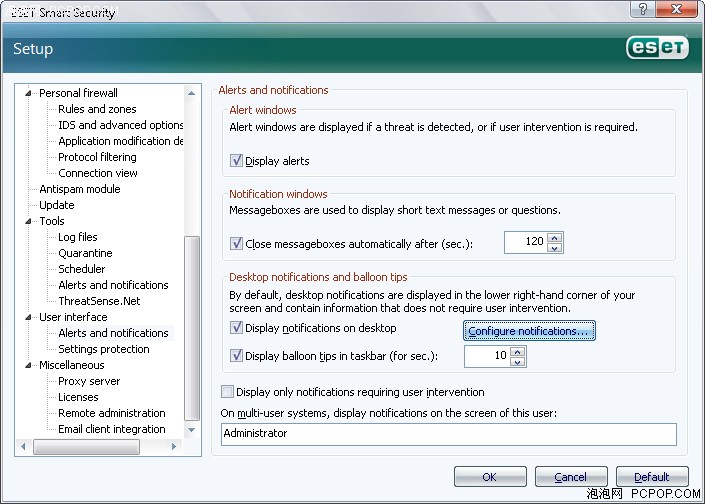Uncheck Display notifications on desktop
The width and height of the screenshot is (705, 504).
point(236,328)
